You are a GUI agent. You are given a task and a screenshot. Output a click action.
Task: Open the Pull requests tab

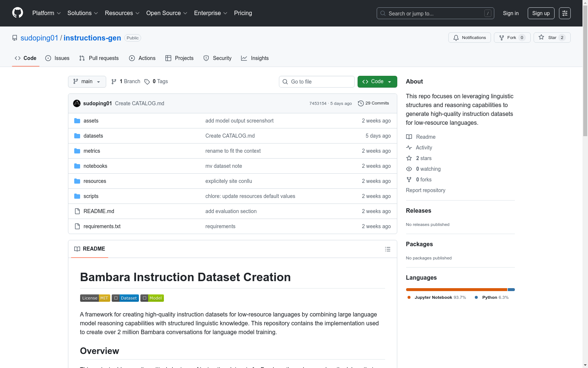[x=99, y=58]
